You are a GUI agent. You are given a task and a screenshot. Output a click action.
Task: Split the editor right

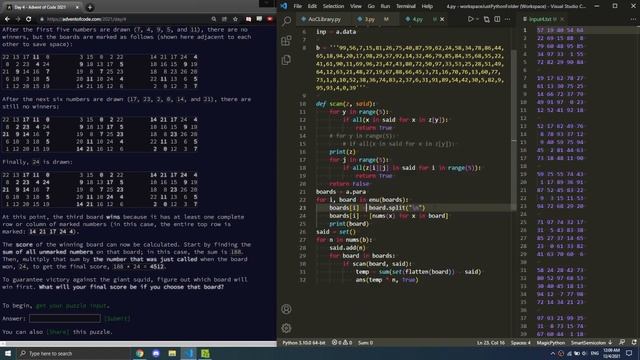point(497,19)
